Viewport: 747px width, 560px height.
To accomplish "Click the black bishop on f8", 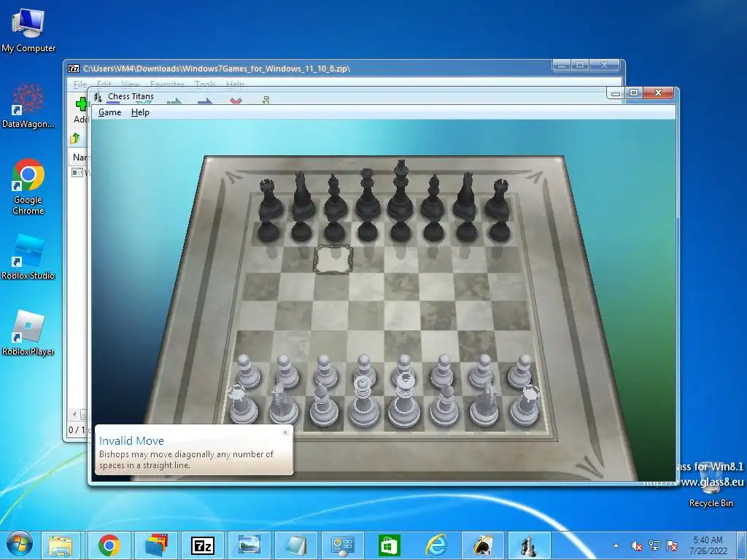I will pyautogui.click(x=433, y=196).
